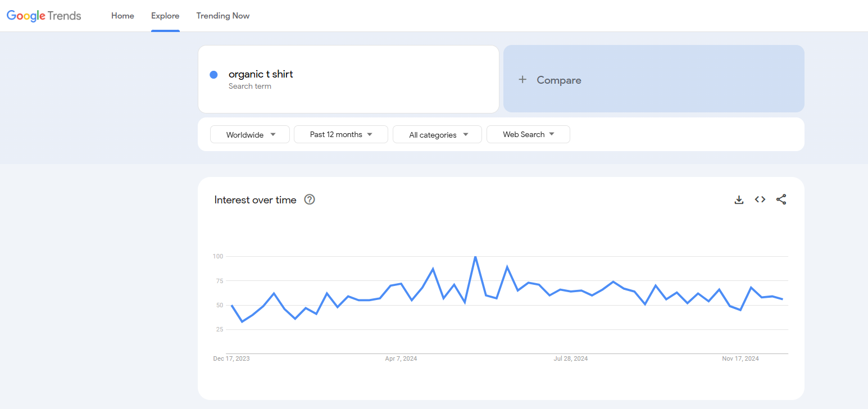Click the 25 y-axis value
The image size is (868, 409).
point(220,330)
